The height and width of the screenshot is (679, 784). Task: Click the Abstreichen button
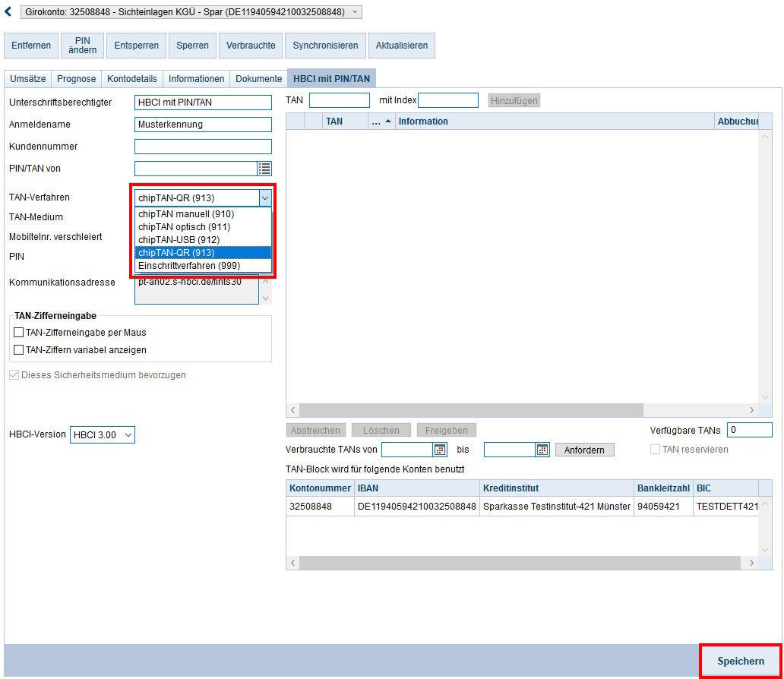pos(315,430)
